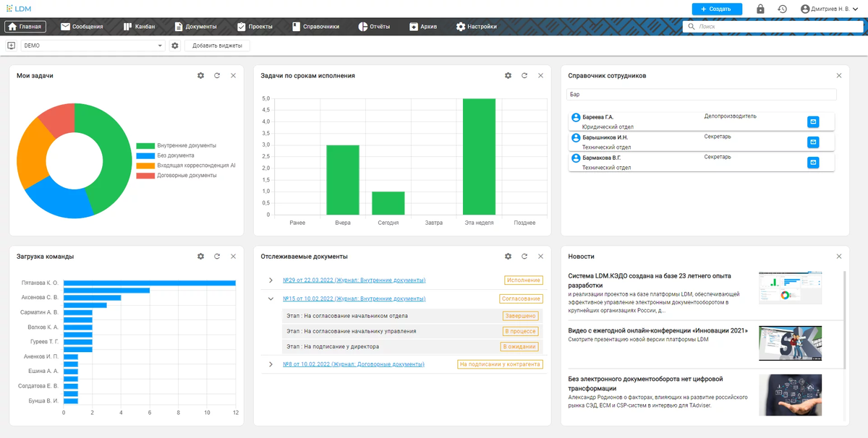Collapse document №15 от 10.02.2022

point(271,299)
